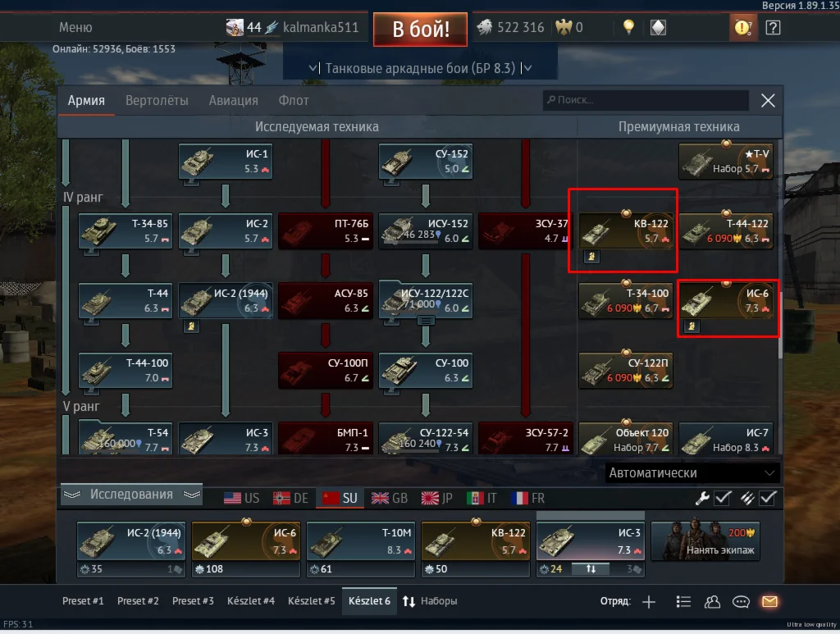The height and width of the screenshot is (634, 840).
Task: Open the Автоматически dropdown
Action: click(x=692, y=472)
